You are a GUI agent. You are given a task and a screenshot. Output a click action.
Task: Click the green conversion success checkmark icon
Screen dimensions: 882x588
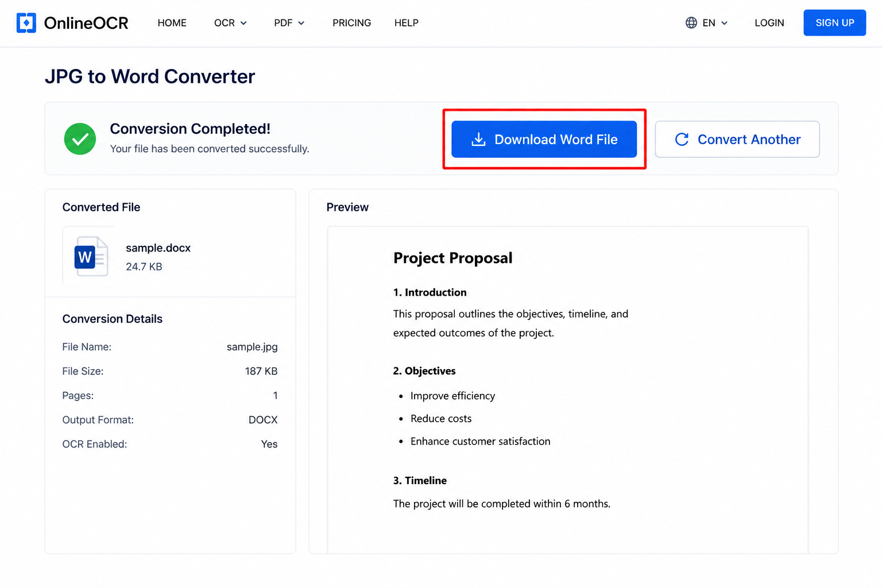[80, 139]
